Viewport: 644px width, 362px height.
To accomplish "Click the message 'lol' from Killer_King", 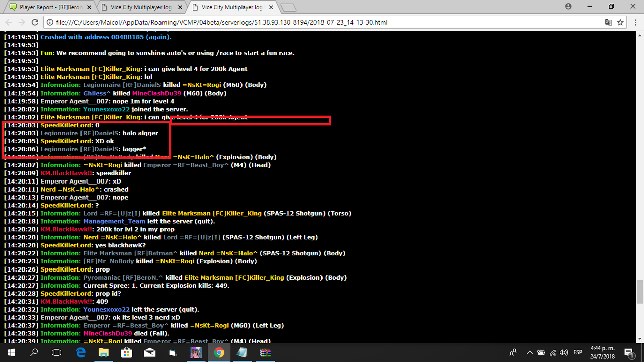I will (148, 77).
